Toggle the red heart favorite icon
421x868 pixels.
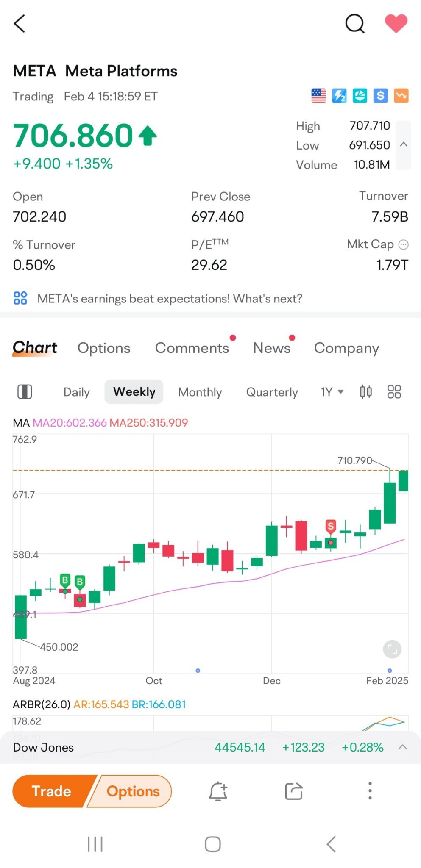point(396,23)
